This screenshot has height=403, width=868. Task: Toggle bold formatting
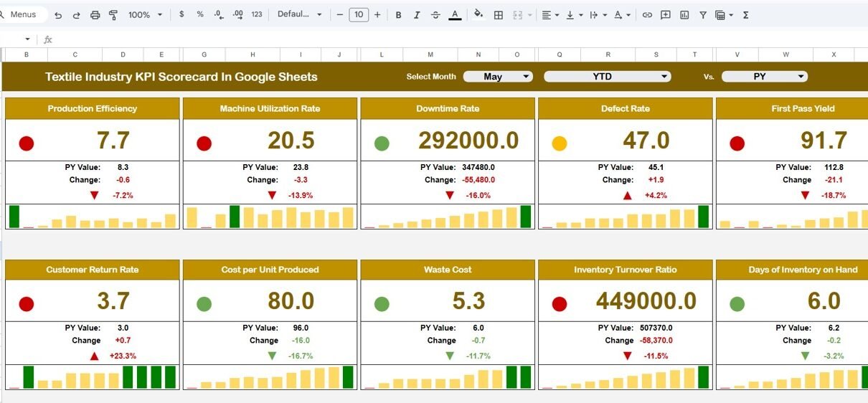398,15
